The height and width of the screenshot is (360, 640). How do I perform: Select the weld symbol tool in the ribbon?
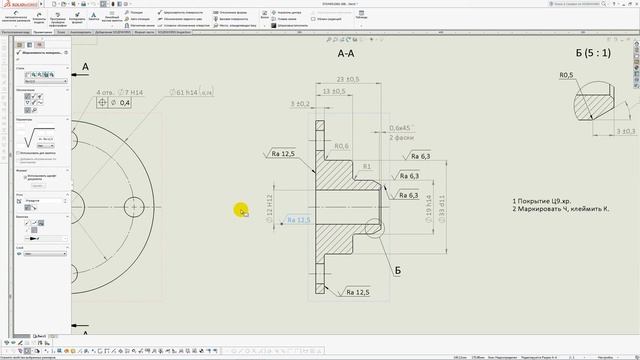180,19
